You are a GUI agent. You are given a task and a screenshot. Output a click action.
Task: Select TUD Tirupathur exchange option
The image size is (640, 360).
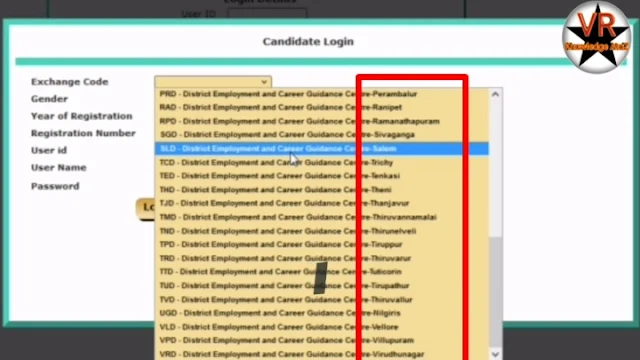coord(322,286)
